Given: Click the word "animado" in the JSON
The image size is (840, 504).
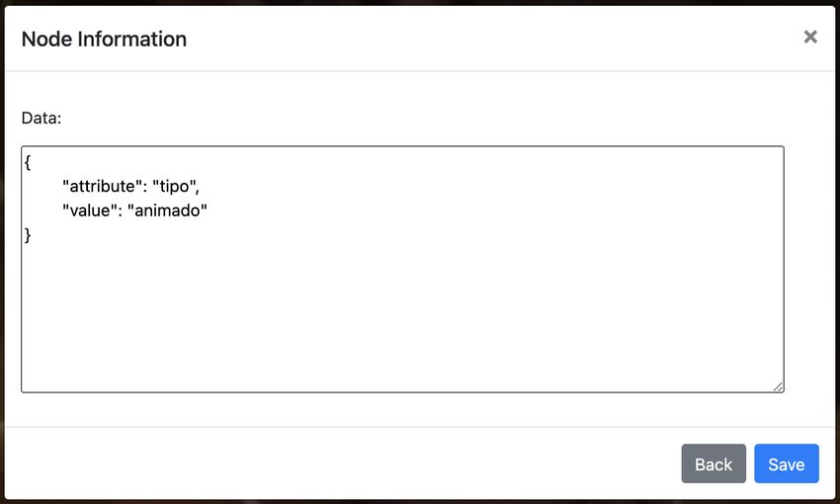Looking at the screenshot, I should [x=167, y=210].
